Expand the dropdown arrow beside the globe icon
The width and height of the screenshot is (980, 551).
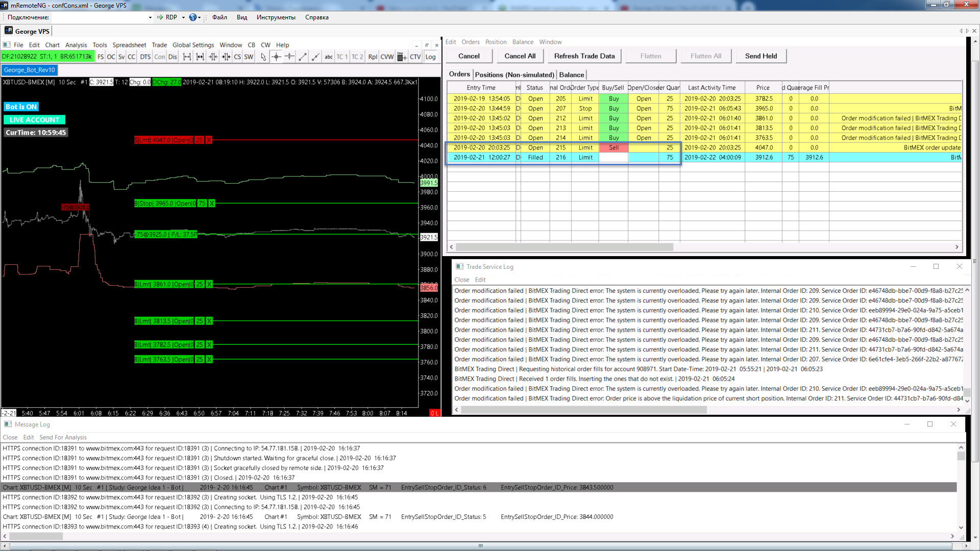199,17
